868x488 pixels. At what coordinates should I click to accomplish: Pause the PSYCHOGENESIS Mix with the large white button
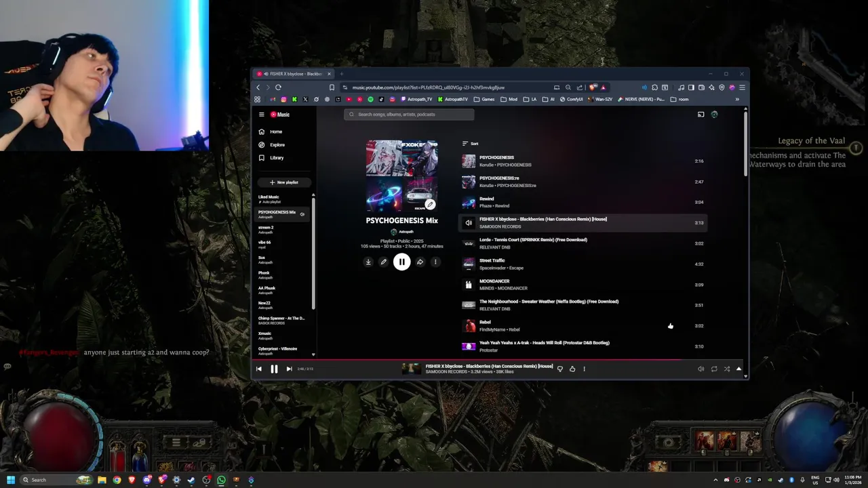tap(401, 262)
